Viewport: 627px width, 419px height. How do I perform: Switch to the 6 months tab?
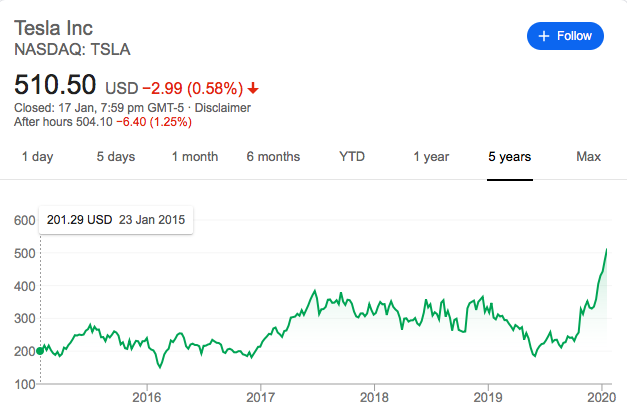(273, 156)
